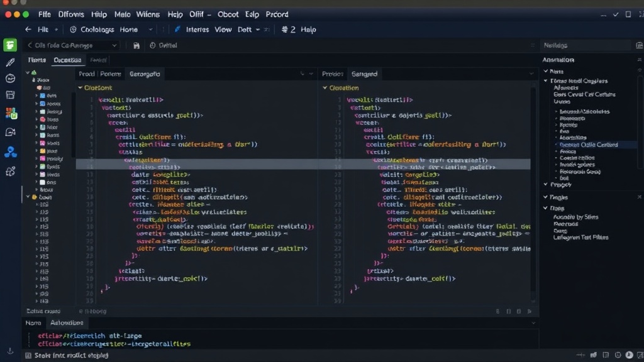Click the flag-like icon in status bar right
This screenshot has width=644, height=362.
coord(594,355)
